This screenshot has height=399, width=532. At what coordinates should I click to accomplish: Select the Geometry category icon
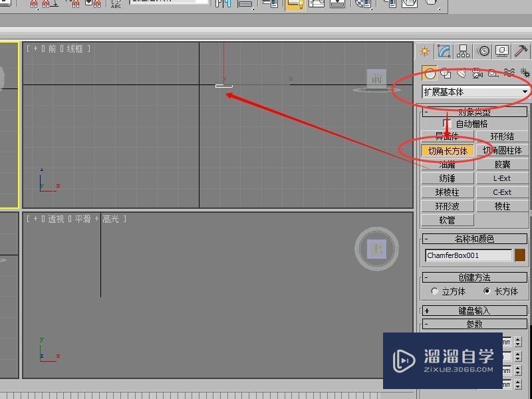coord(430,72)
